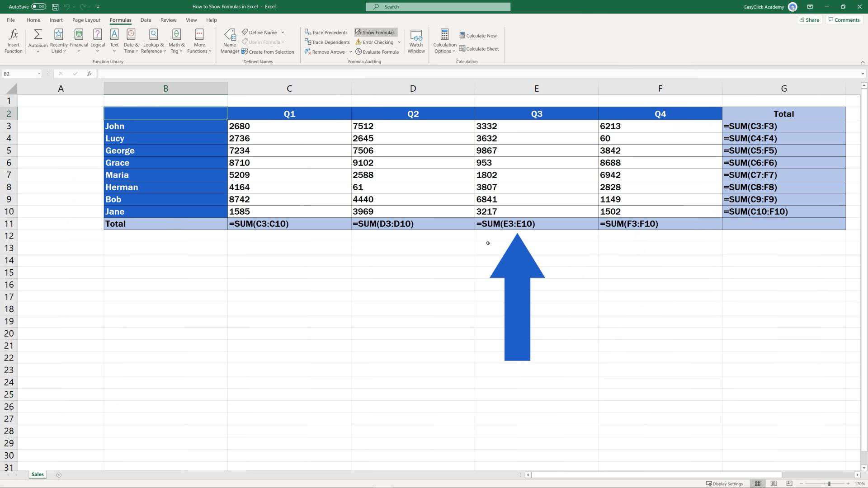
Task: Toggle Show Formulas off
Action: (x=375, y=33)
